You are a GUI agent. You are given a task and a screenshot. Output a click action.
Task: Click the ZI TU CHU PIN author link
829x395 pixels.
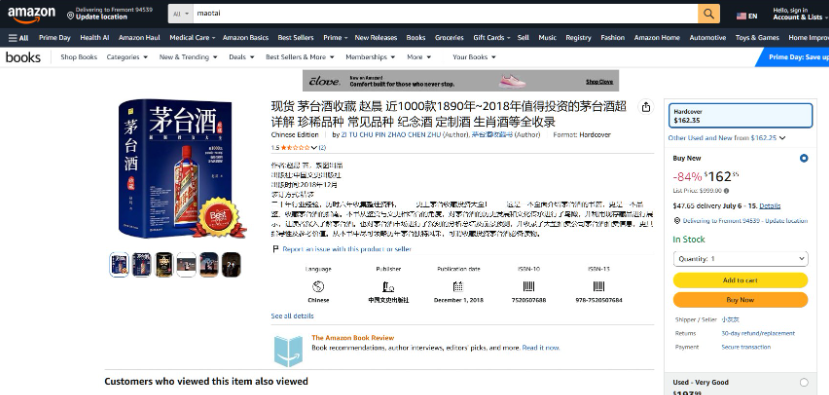pyautogui.click(x=390, y=135)
